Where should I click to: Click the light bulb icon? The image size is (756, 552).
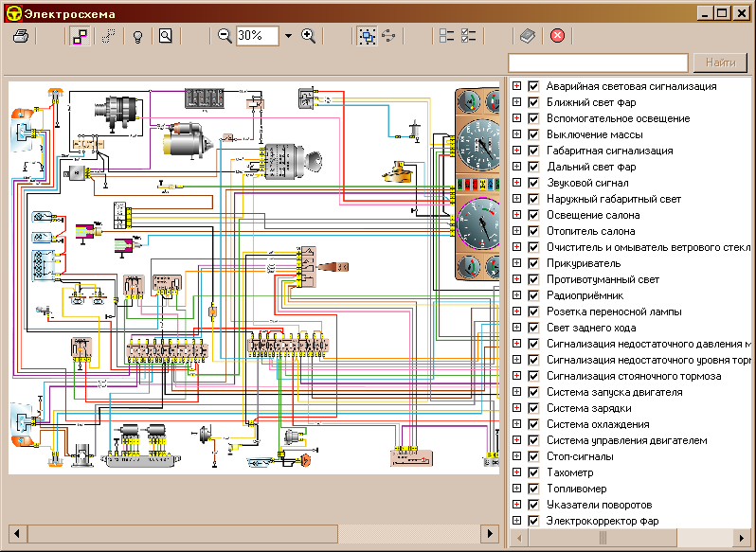[137, 37]
